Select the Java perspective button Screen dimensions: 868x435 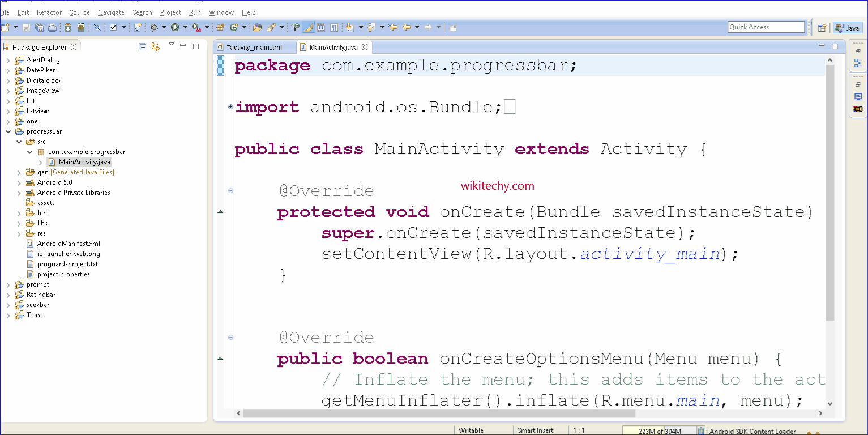[847, 27]
